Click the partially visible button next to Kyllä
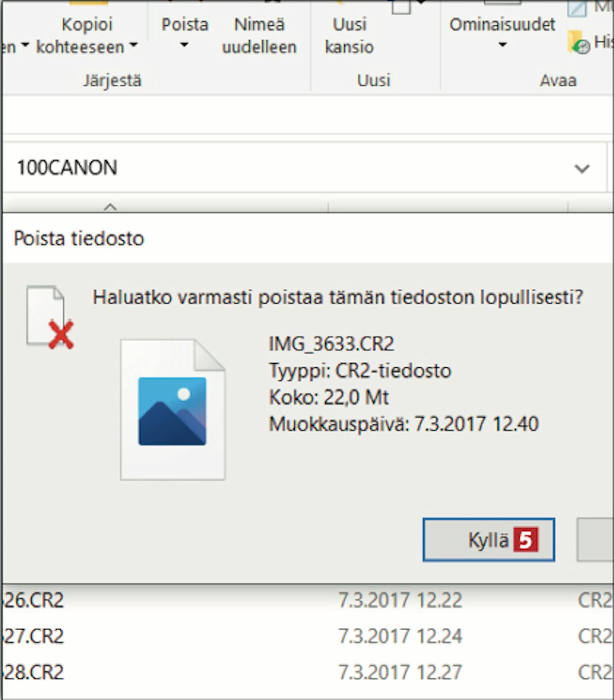The height and width of the screenshot is (700, 614). click(595, 540)
